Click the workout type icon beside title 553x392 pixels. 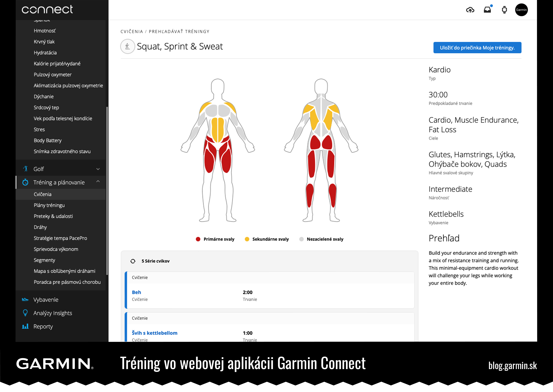point(127,46)
